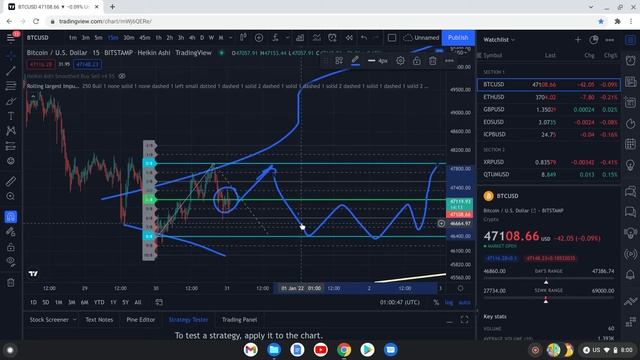The height and width of the screenshot is (360, 640).
Task: Select the 4h timeframe
Action: pyautogui.click(x=192, y=38)
